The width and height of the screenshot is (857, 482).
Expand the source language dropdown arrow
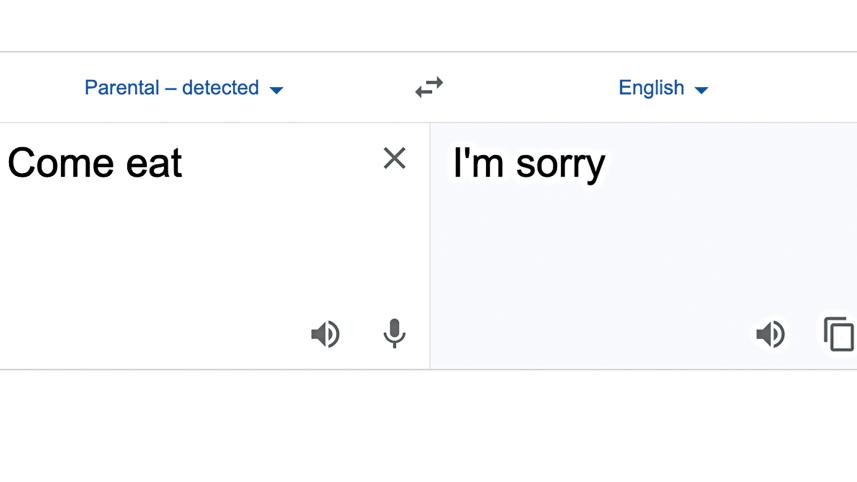click(x=277, y=90)
